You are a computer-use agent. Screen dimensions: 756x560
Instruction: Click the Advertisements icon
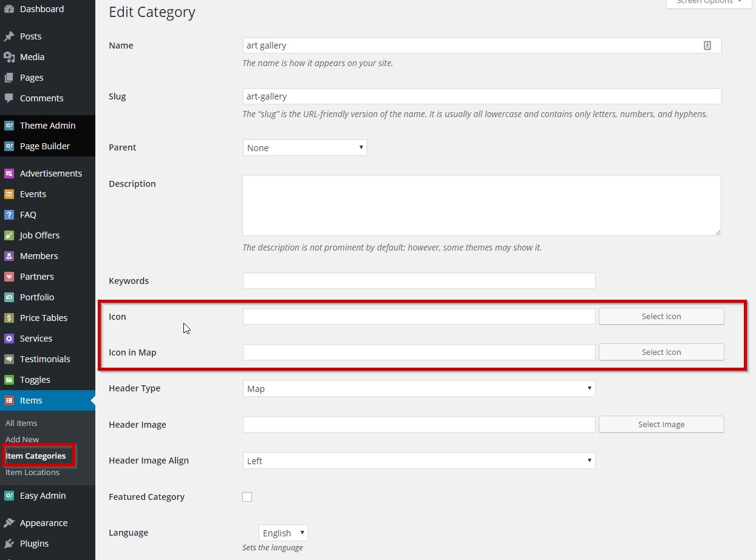pyautogui.click(x=9, y=174)
